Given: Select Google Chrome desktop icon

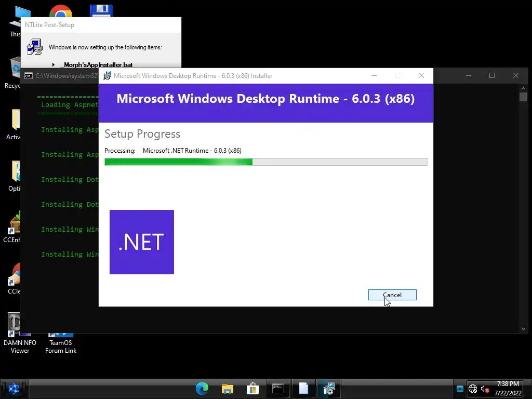Looking at the screenshot, I should click(61, 11).
